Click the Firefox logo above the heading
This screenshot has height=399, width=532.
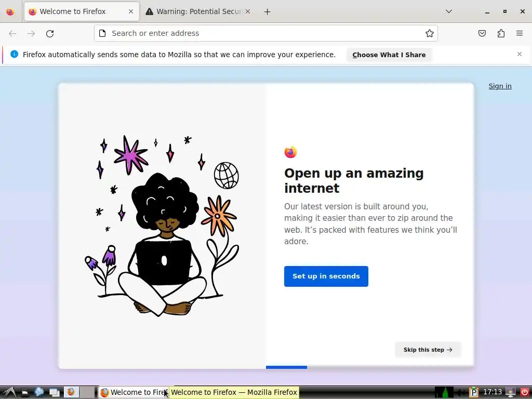(x=290, y=152)
